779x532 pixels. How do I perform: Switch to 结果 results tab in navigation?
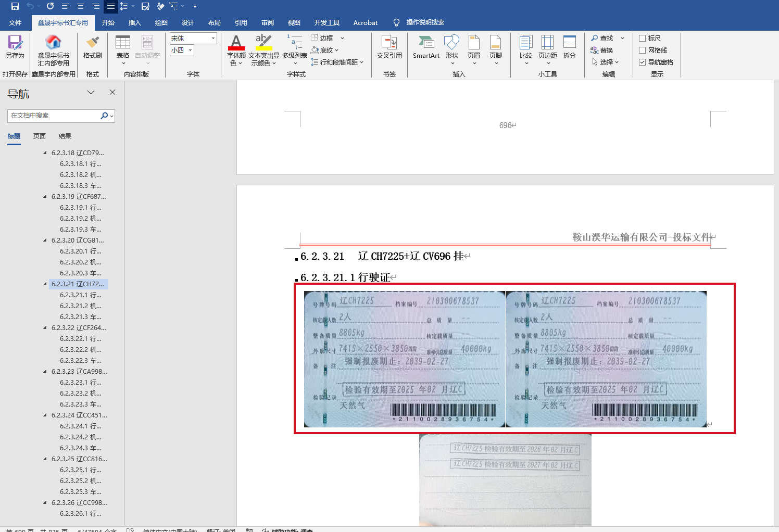click(65, 136)
